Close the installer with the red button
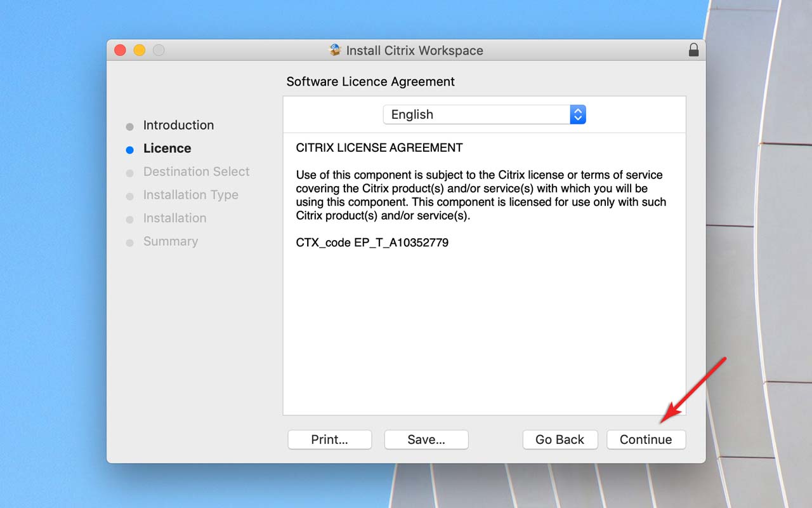The image size is (812, 508). pyautogui.click(x=120, y=50)
